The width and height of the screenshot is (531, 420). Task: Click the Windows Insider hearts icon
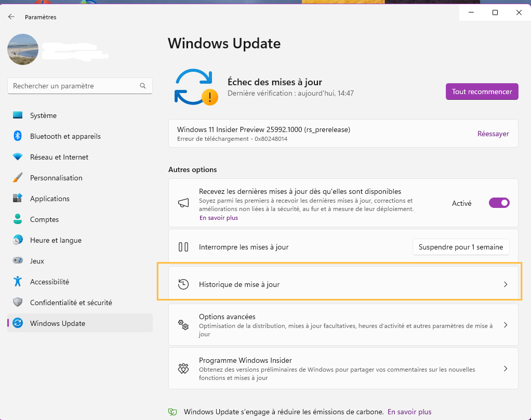point(183,369)
